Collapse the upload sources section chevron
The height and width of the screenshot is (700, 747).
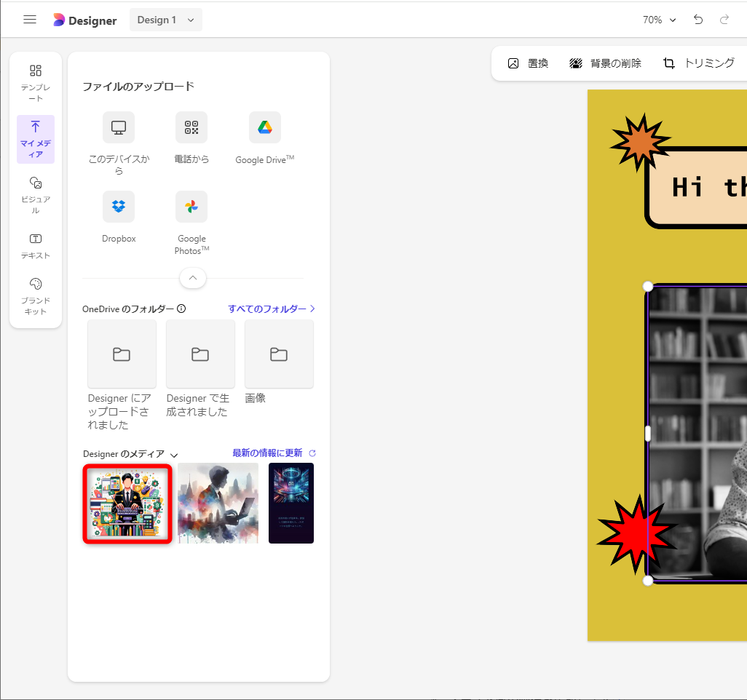tap(192, 277)
